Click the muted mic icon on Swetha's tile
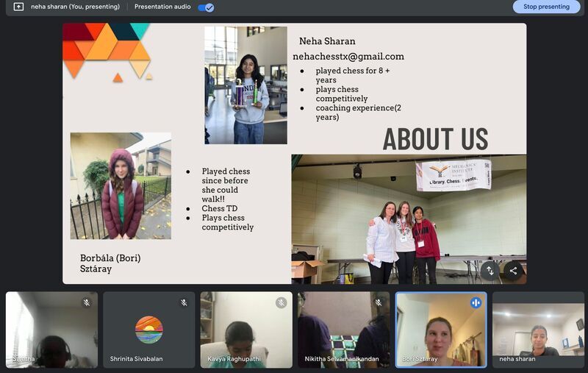The width and height of the screenshot is (588, 373). point(86,302)
